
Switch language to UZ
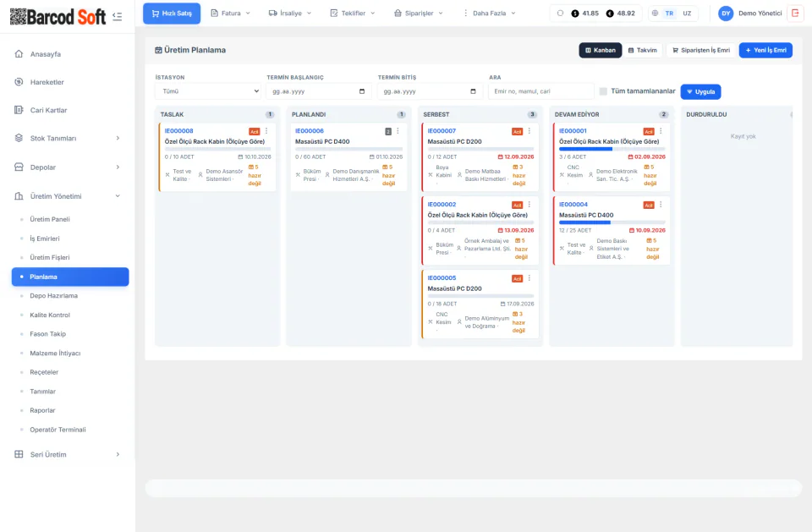(x=687, y=13)
